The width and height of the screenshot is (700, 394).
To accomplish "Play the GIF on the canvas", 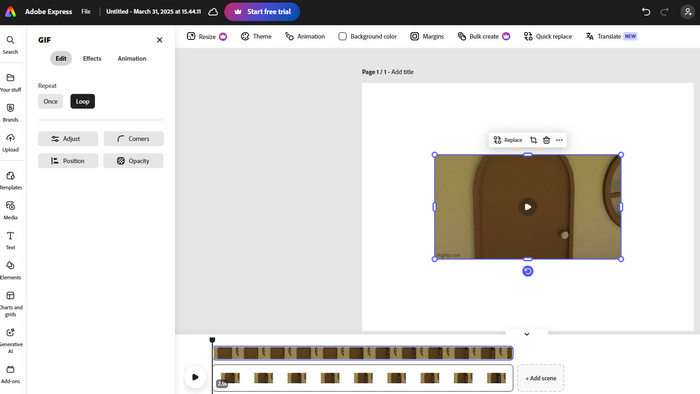I will point(528,207).
